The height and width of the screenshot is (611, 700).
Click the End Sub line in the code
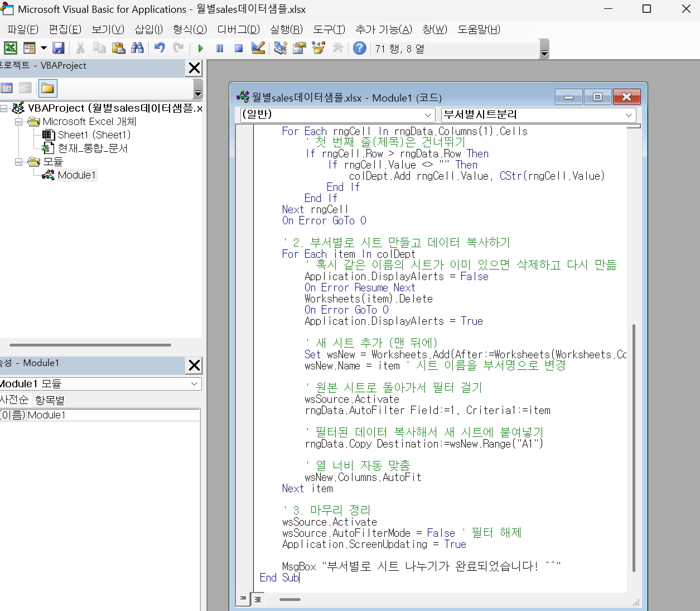click(x=279, y=578)
